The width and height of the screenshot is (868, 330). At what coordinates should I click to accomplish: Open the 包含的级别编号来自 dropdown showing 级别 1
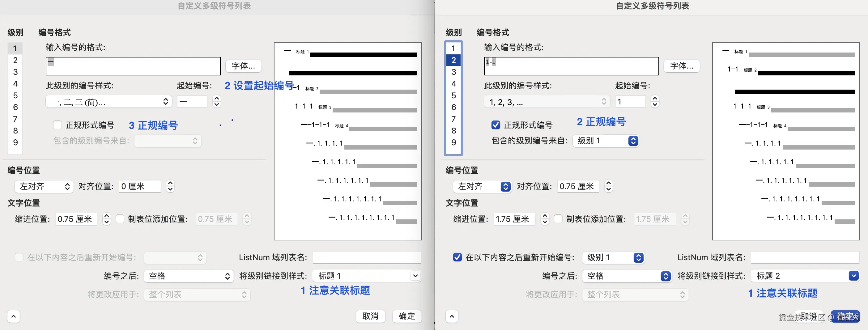pos(606,141)
